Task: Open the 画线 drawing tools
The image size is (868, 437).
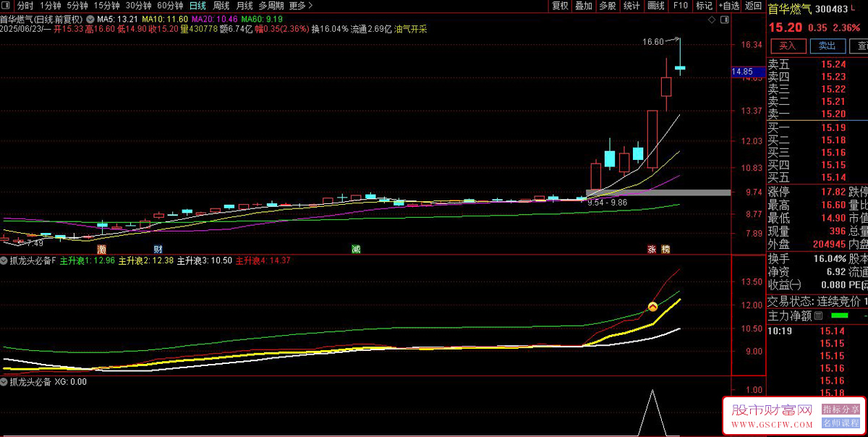Action: [656, 5]
